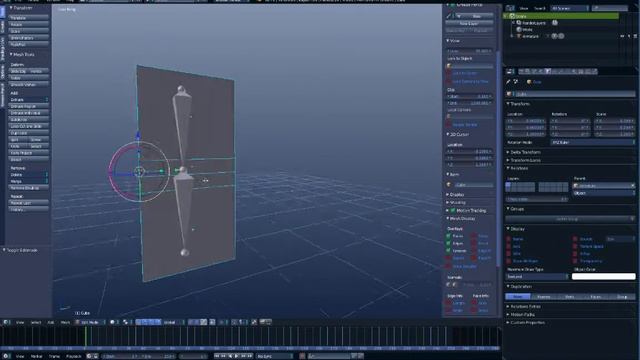Enable Lock to Cursor checkbox
This screenshot has height=360, width=640.
point(449,73)
